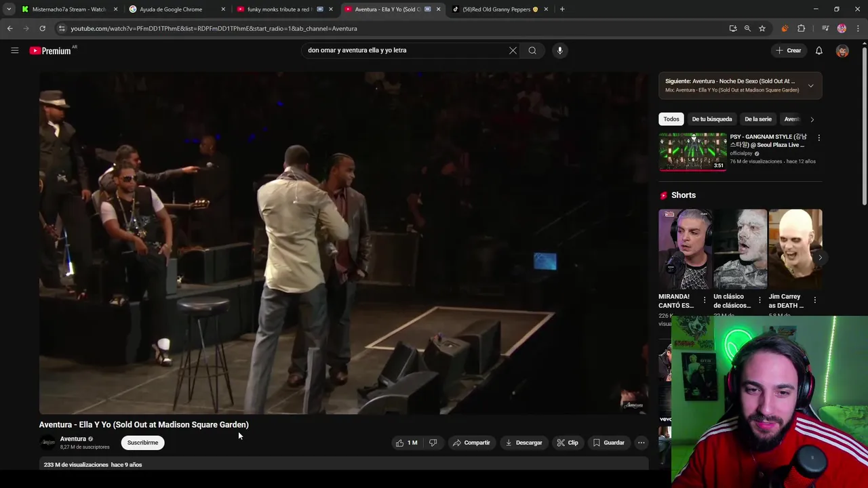The width and height of the screenshot is (868, 488).
Task: Open options for Jim Carrey short
Action: (x=814, y=300)
